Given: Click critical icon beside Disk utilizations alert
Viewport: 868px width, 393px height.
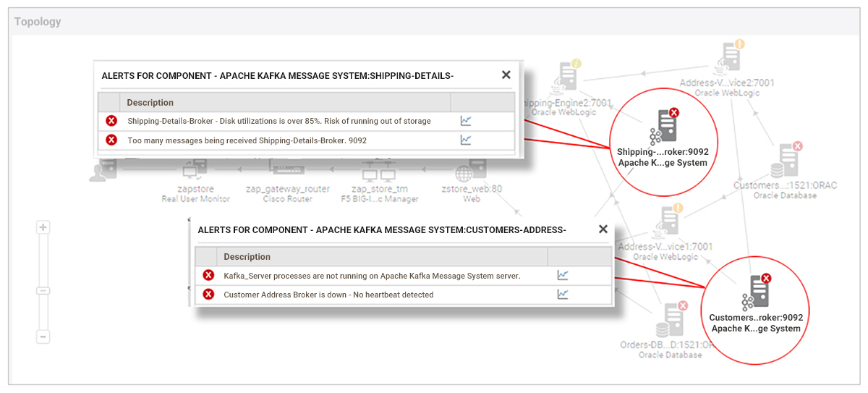Looking at the screenshot, I should (x=111, y=121).
